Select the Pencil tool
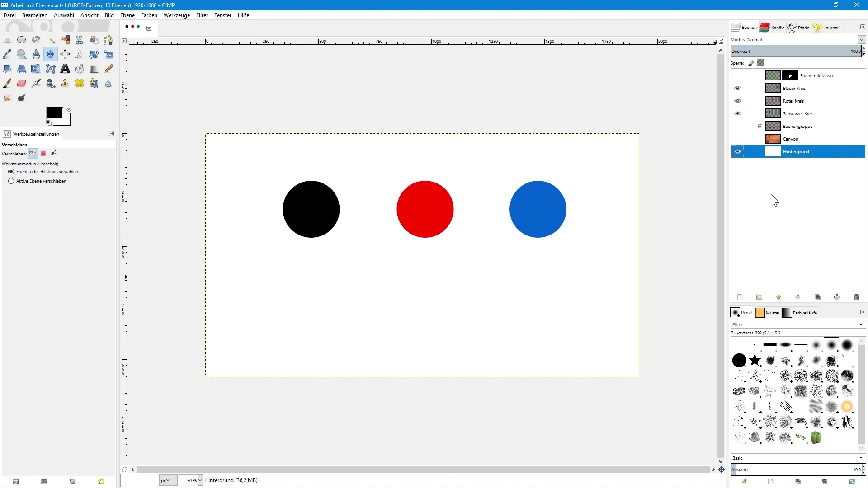Screen dimensions: 868x488 click(x=108, y=69)
